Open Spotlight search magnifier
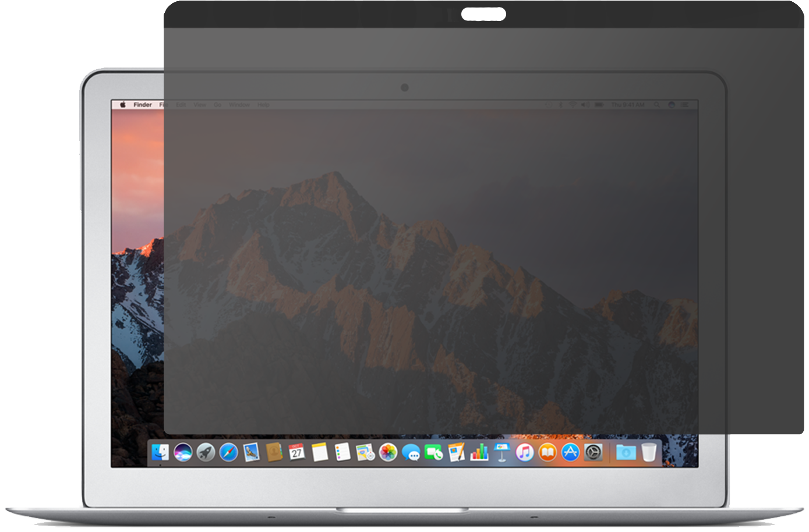The width and height of the screenshot is (809, 532). click(657, 105)
